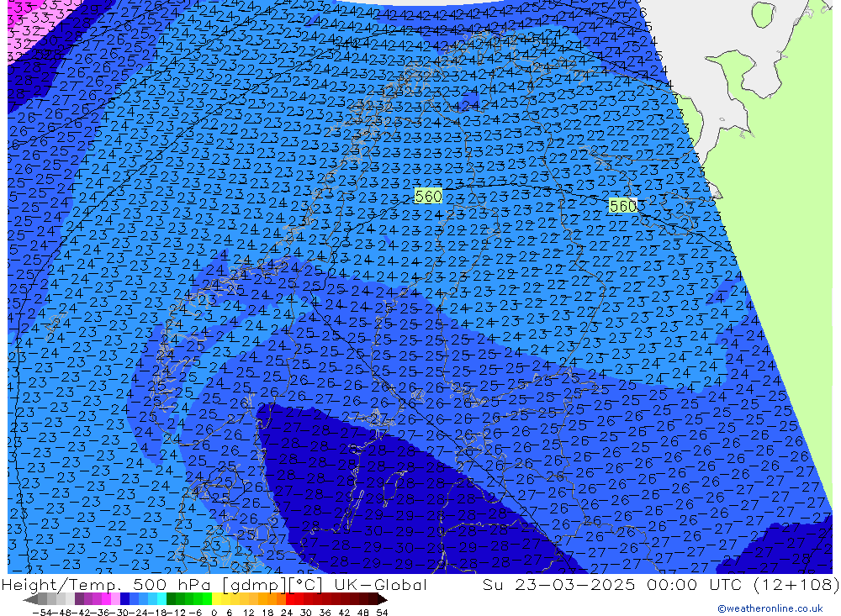Click the positive "30" legend tick label
841x616 pixels.
pos(306,613)
